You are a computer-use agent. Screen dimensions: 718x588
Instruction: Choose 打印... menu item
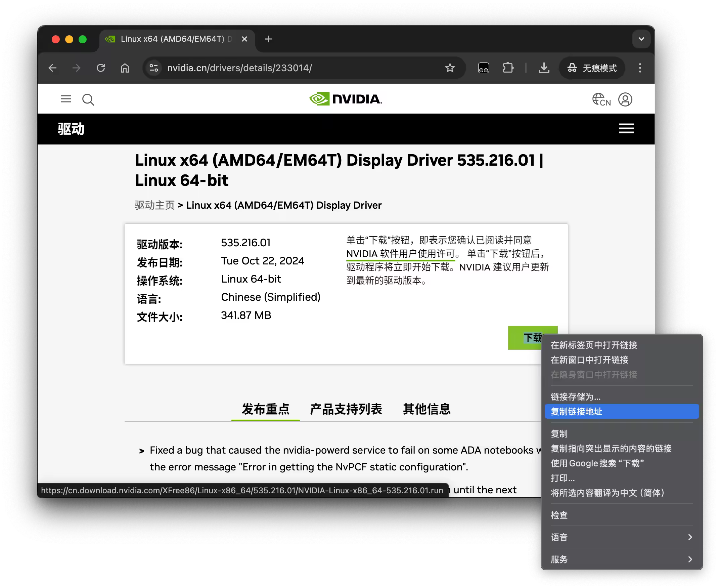pos(622,478)
